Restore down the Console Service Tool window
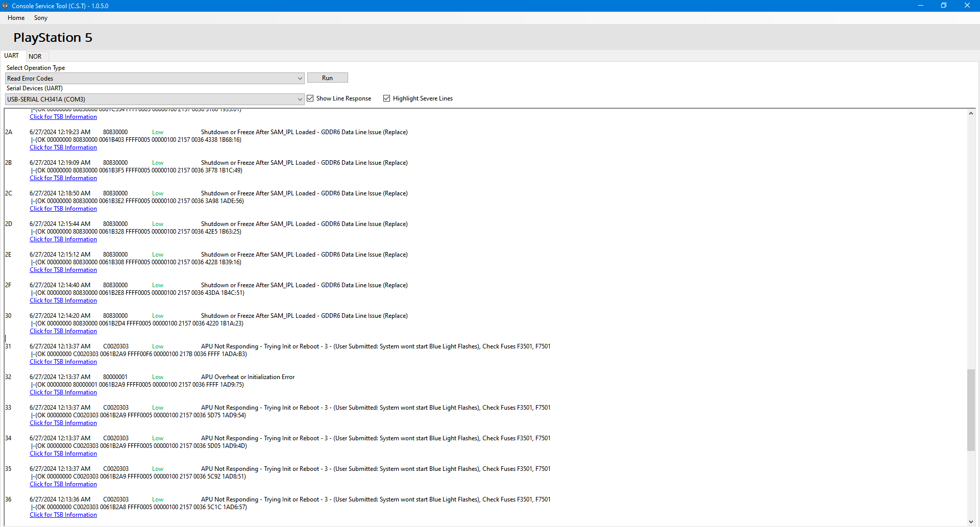 tap(944, 6)
